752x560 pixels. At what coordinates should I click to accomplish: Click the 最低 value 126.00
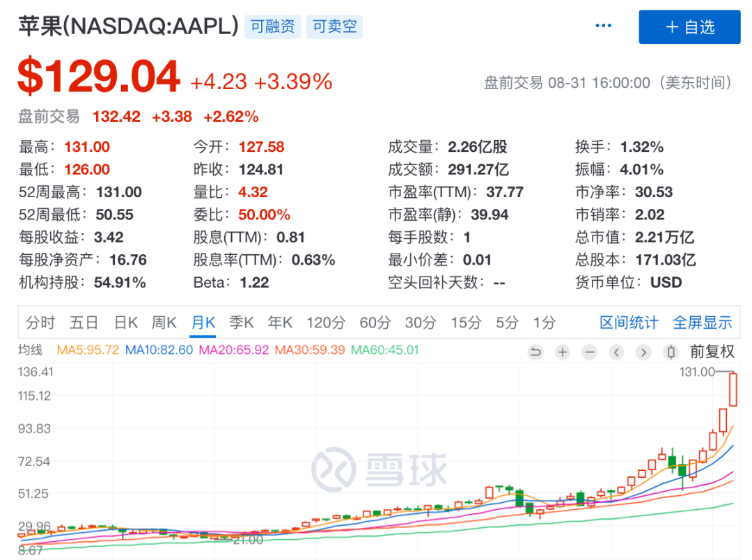tap(87, 169)
